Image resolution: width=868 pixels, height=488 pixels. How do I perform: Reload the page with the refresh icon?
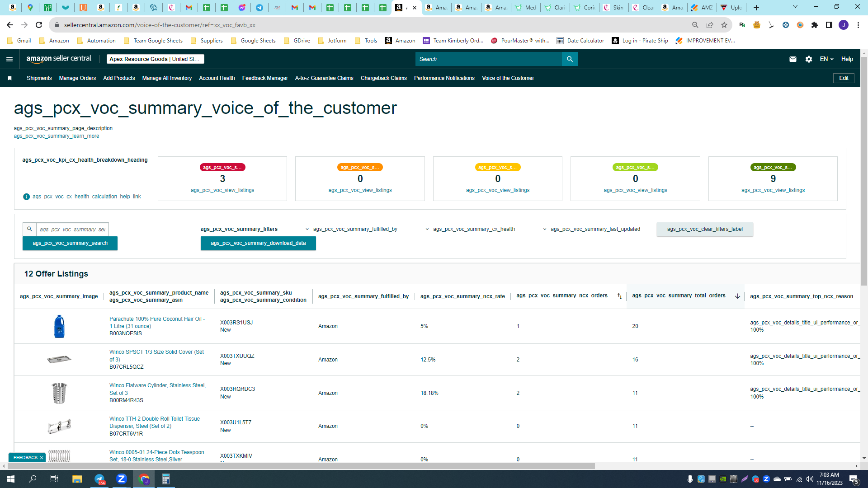pyautogui.click(x=39, y=25)
